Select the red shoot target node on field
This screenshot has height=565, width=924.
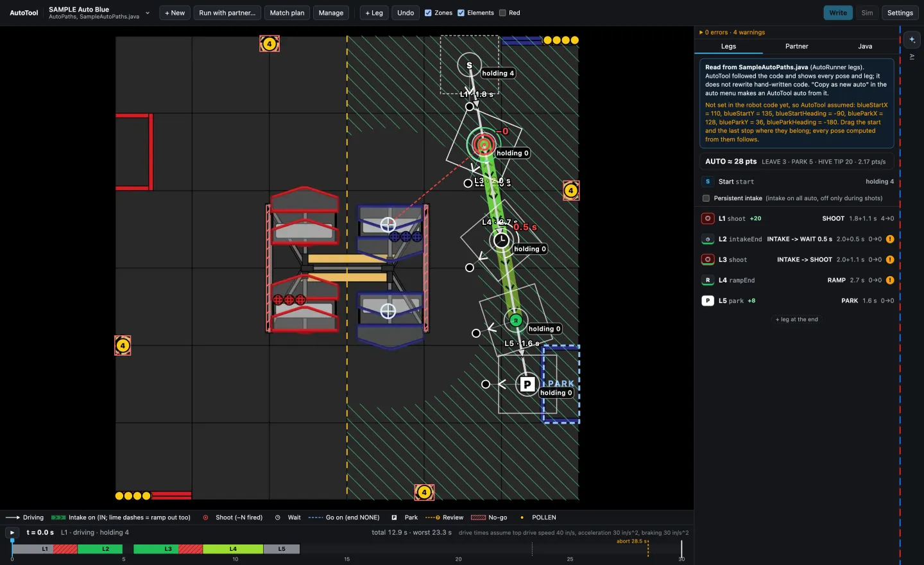click(483, 144)
